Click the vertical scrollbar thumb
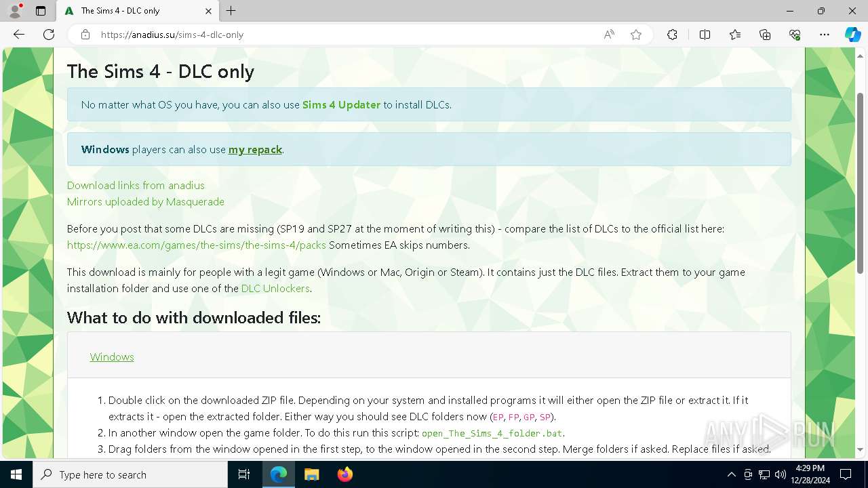This screenshot has width=868, height=488. [x=861, y=183]
